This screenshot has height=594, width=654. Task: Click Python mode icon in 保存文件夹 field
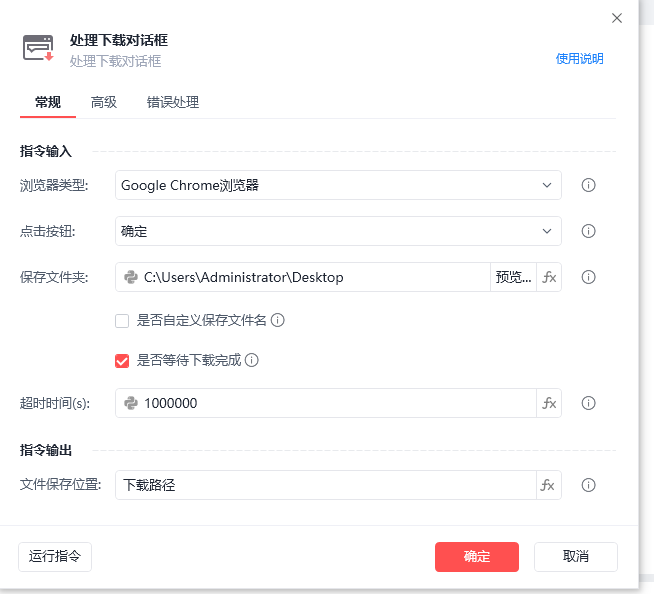(131, 277)
